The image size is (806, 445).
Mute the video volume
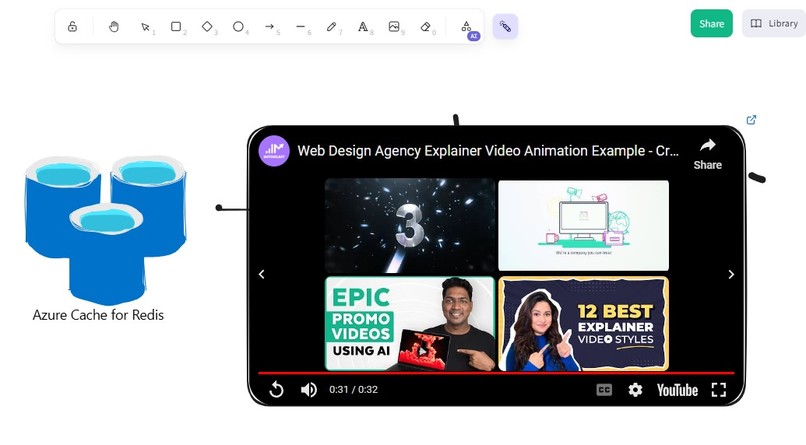click(x=308, y=390)
